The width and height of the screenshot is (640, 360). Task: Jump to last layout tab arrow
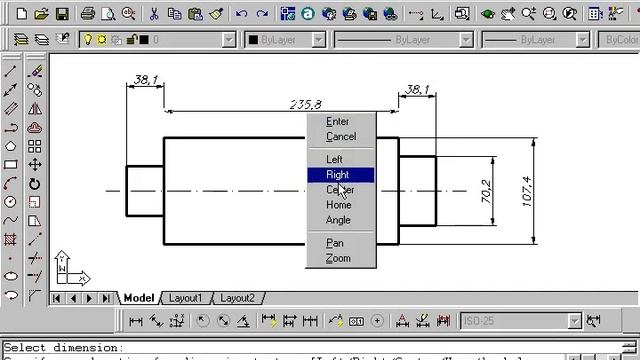(106, 299)
